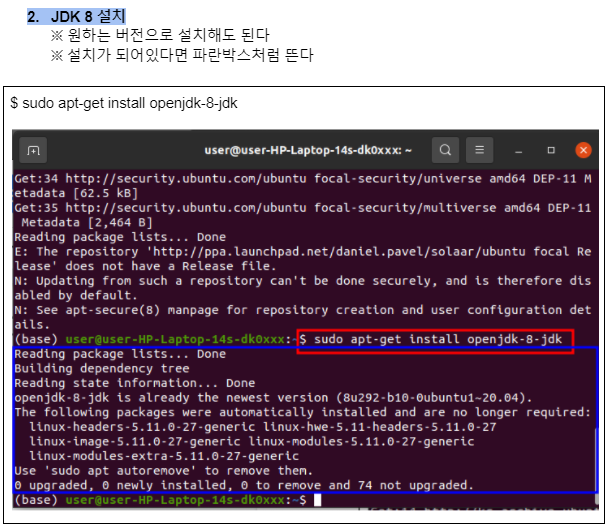Open a new tab in the terminal

coord(33,150)
